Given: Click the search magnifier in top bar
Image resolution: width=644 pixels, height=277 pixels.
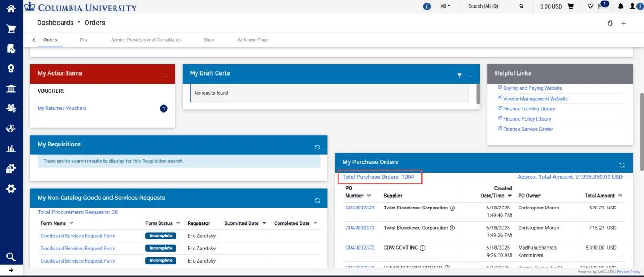Looking at the screenshot, I should (x=521, y=6).
